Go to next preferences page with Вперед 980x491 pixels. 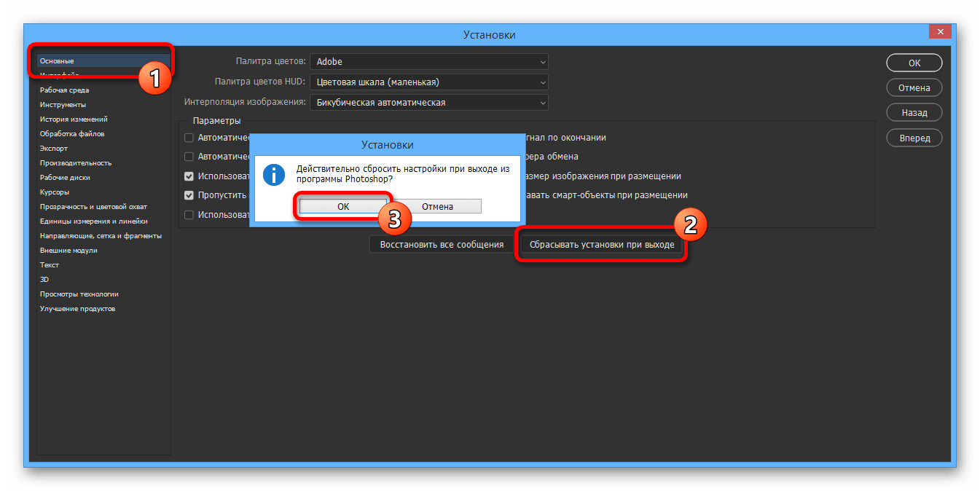(x=914, y=138)
